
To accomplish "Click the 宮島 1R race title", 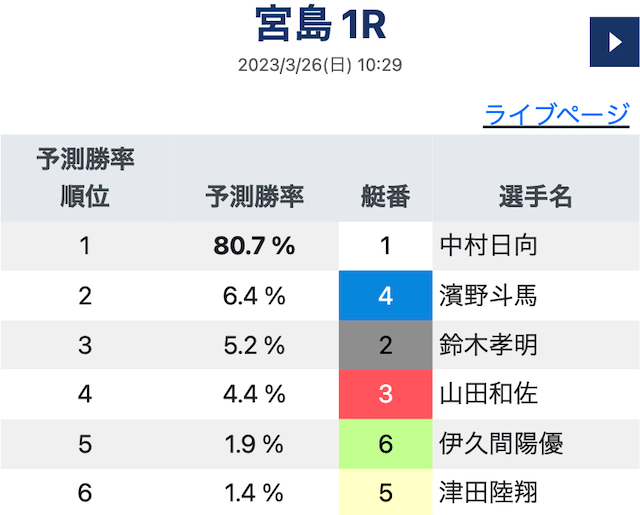I will (320, 25).
